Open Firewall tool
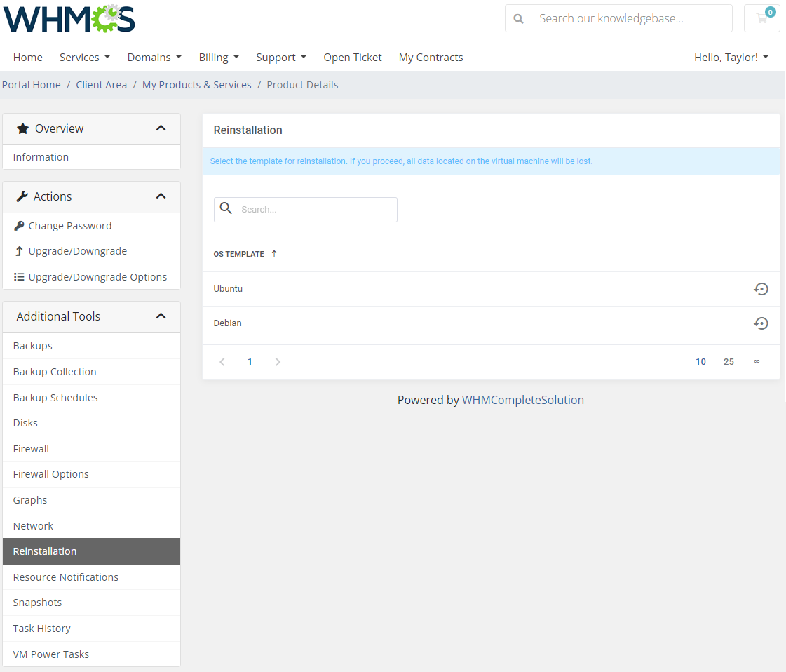 (91, 449)
